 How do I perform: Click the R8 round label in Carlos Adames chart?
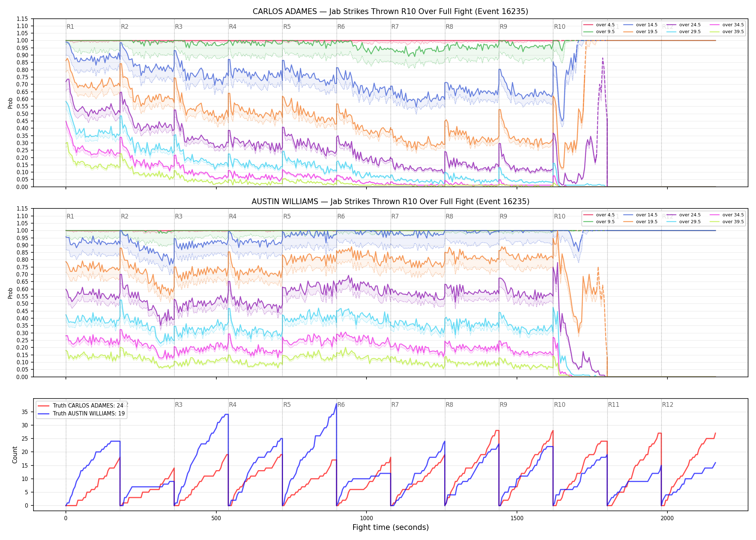(449, 27)
